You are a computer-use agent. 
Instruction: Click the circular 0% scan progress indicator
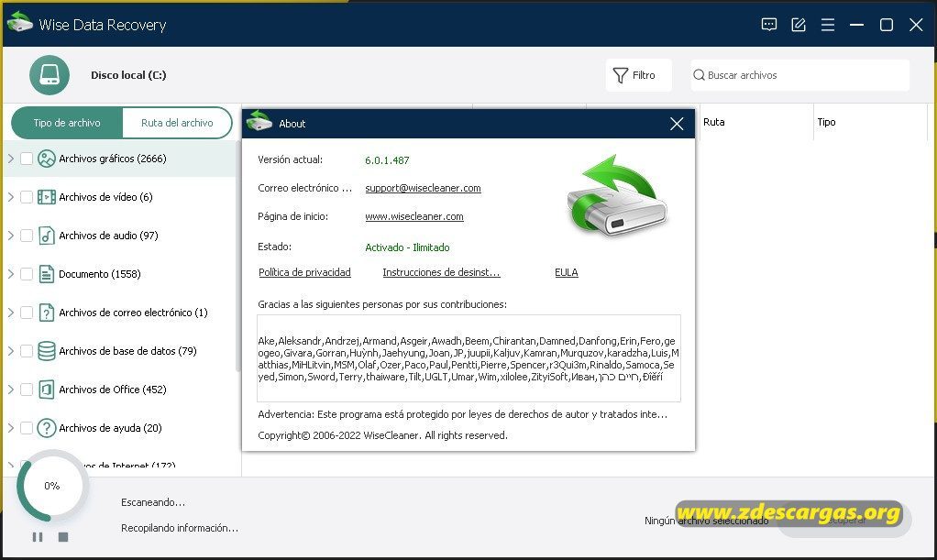click(52, 486)
